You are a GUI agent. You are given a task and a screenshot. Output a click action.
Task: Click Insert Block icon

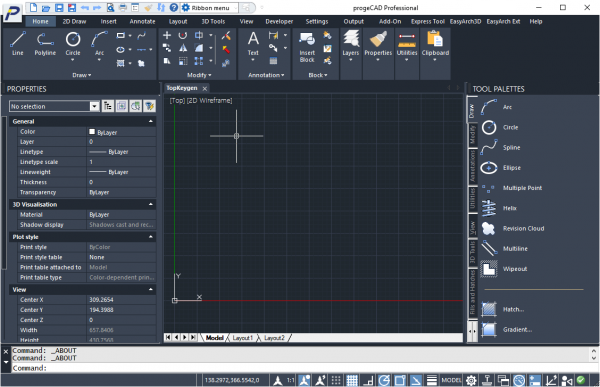(x=307, y=47)
